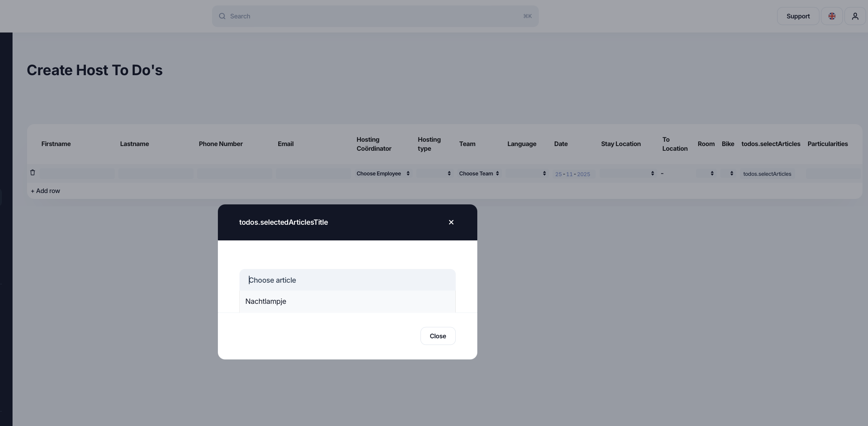Open the Stay Location dropdown
This screenshot has width=868, height=426.
point(627,173)
